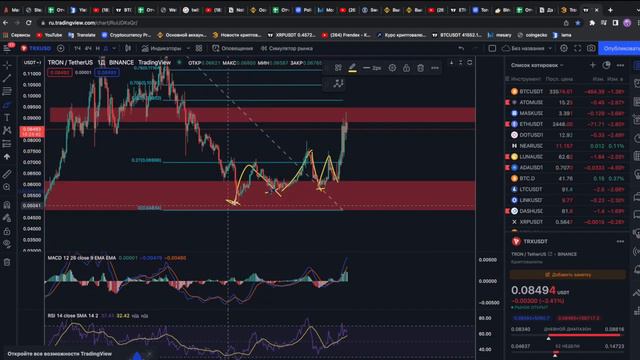Open the forecasting and measurement tools

[x=7, y=144]
